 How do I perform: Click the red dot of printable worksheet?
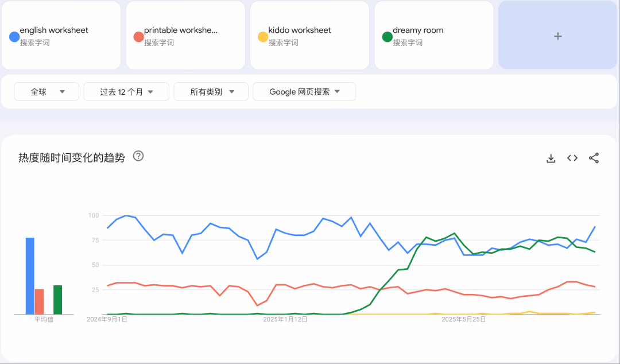pos(138,37)
